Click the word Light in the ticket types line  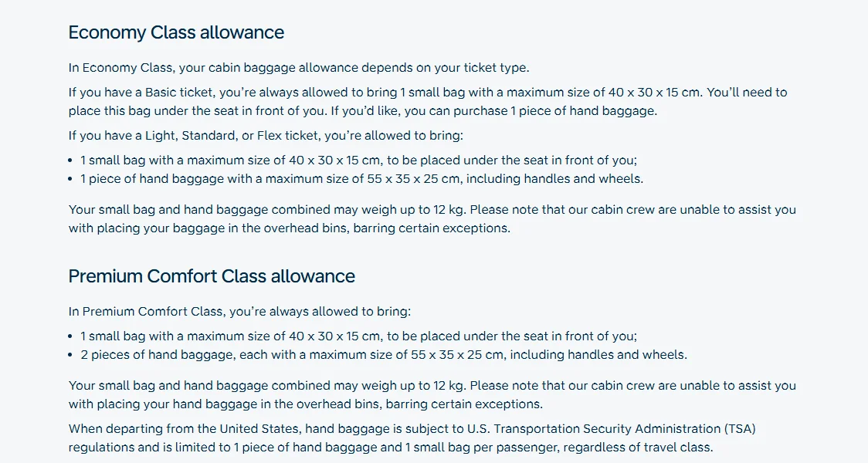[160, 136]
